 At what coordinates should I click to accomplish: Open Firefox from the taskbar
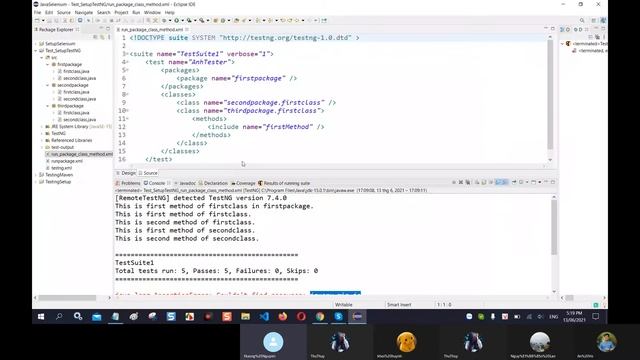(282, 316)
